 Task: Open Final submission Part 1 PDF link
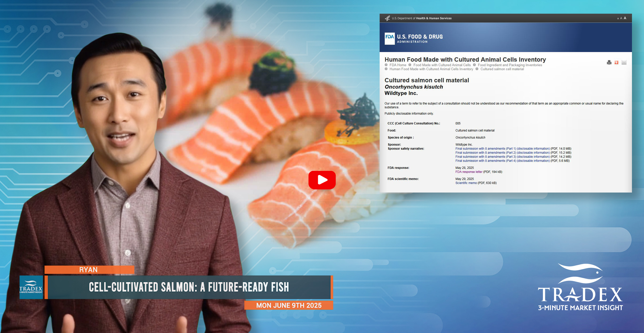(503, 148)
